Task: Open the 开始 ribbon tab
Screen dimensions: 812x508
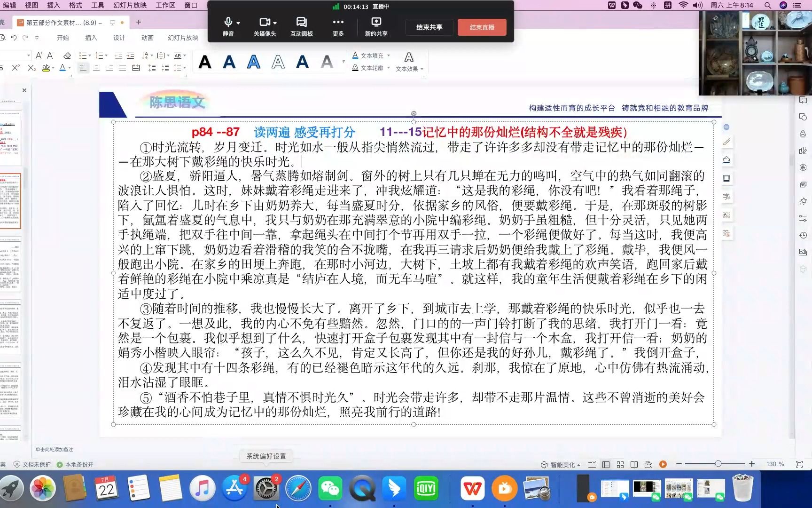Action: 62,38
